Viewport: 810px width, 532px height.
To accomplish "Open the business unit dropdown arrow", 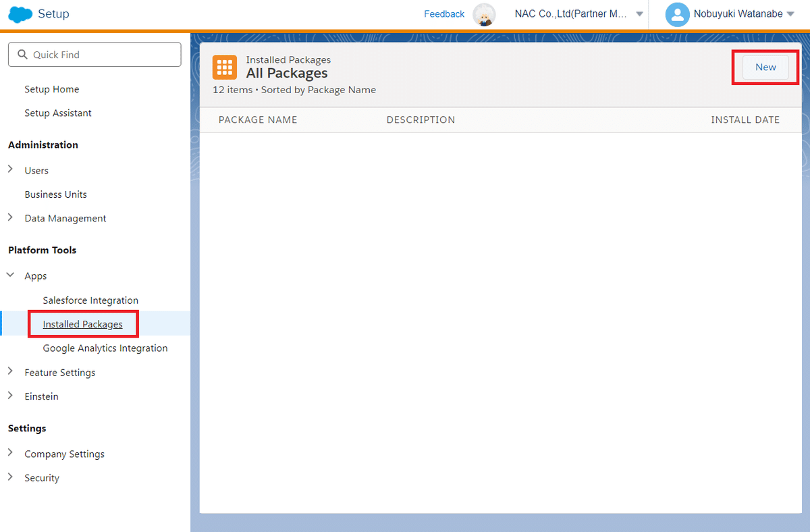I will (639, 14).
